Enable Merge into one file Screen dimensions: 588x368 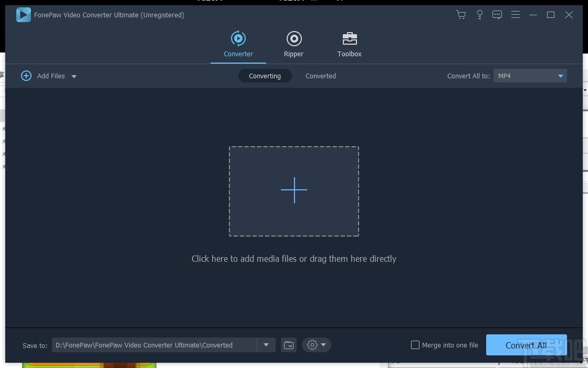415,345
